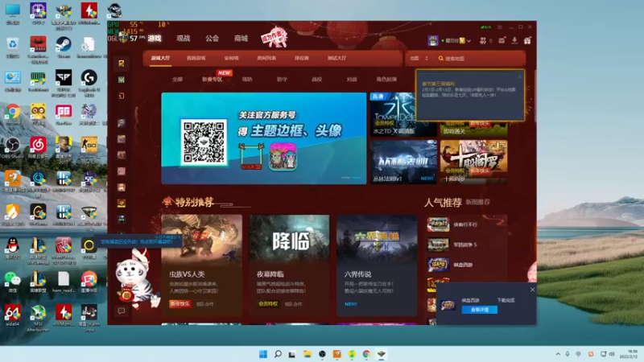Select the 测试大厅 sub-tab
Image resolution: width=644 pixels, height=362 pixels.
pos(336,58)
